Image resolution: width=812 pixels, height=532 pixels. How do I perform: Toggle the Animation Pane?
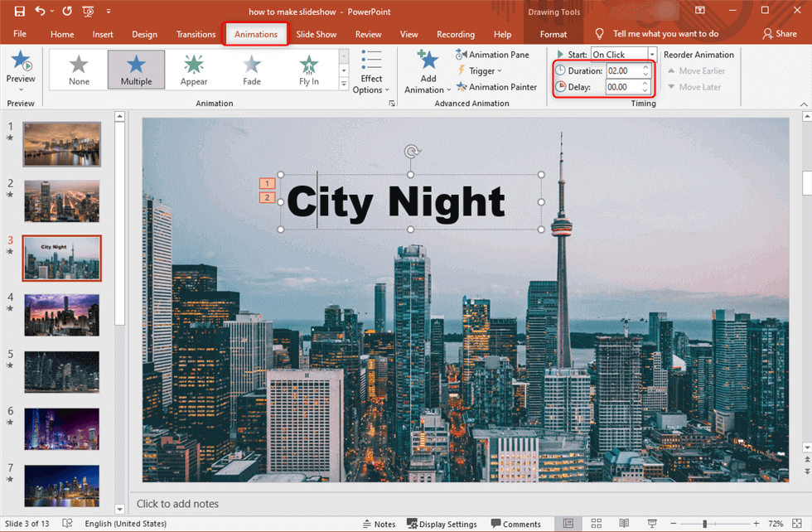coord(492,55)
